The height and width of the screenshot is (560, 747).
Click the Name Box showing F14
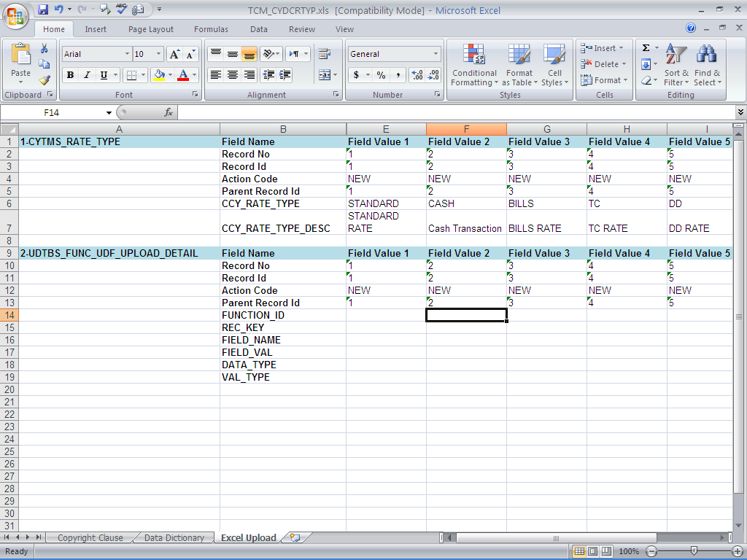pyautogui.click(x=51, y=113)
